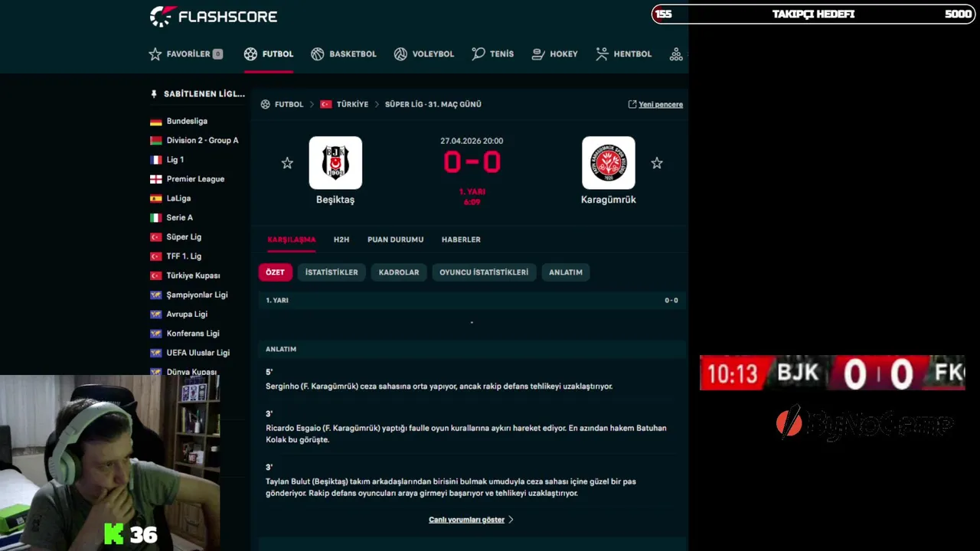Click the Takipçi Hedefi progress bar

coord(812,14)
